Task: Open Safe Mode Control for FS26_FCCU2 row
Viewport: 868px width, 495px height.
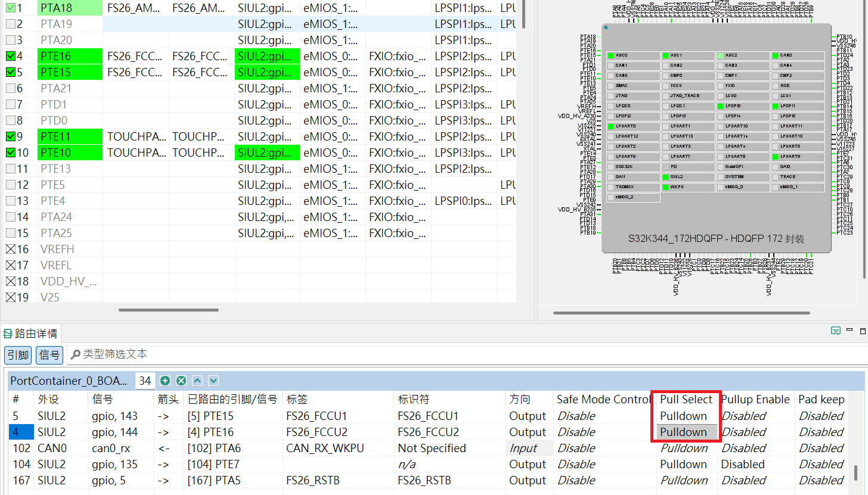Action: click(x=604, y=432)
